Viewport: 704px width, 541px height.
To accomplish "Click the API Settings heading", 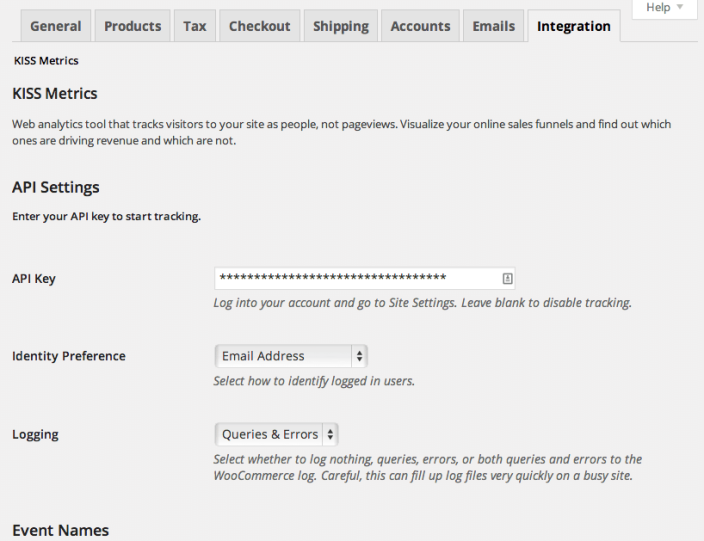I will [x=56, y=187].
